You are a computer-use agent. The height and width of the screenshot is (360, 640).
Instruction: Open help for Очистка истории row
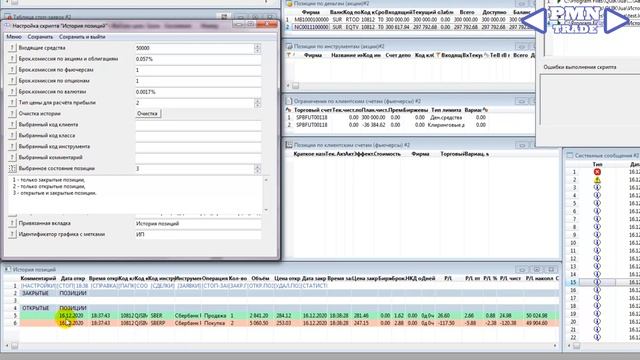pyautogui.click(x=12, y=114)
